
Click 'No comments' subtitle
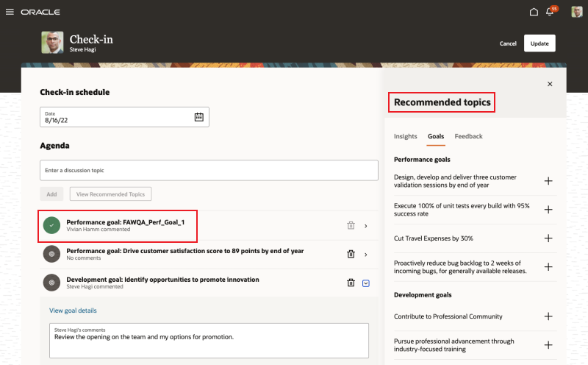(x=84, y=258)
